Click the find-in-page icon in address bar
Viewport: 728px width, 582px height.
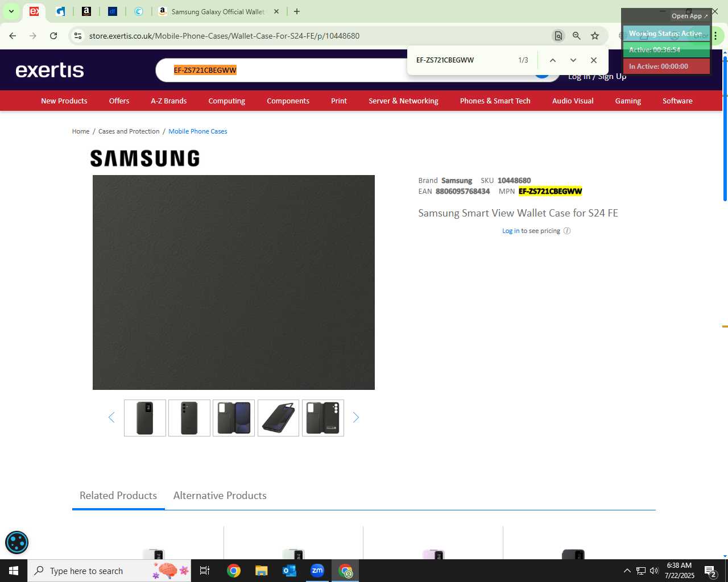tap(559, 36)
